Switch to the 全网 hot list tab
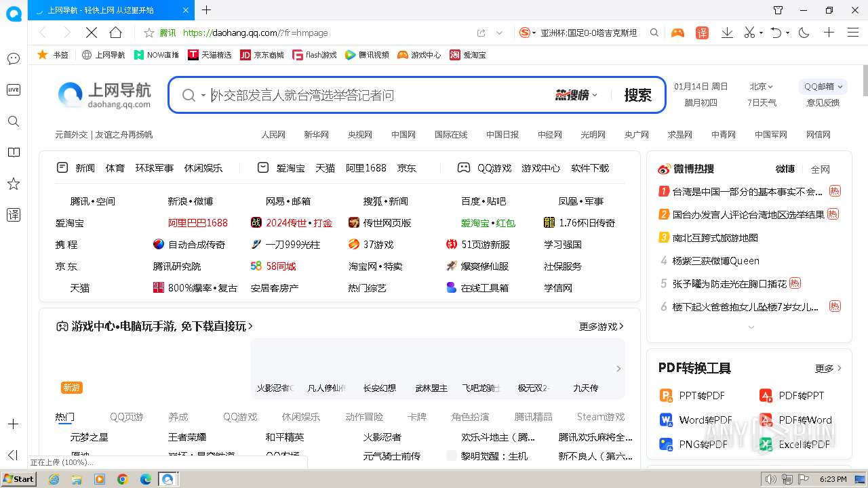 821,169
